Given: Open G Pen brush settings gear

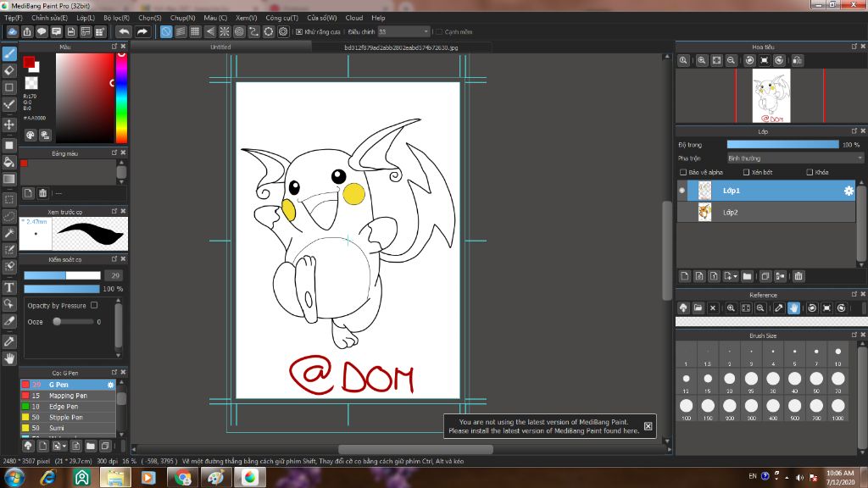Looking at the screenshot, I should tap(110, 385).
